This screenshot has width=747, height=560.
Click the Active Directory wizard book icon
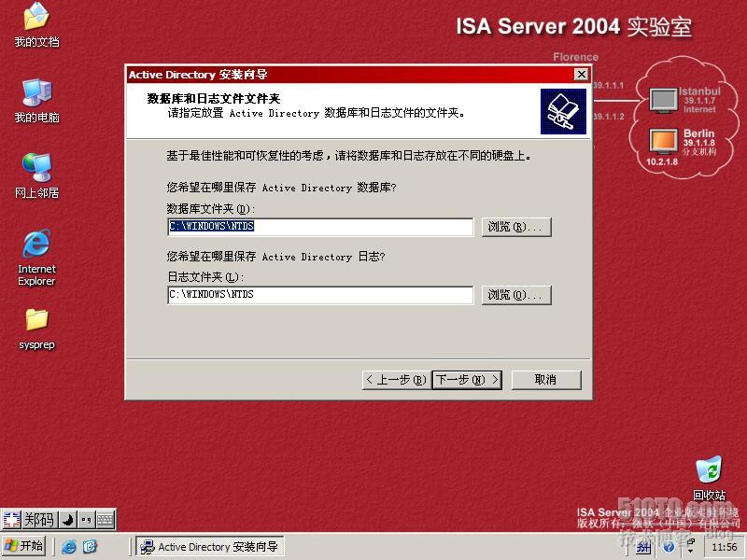tap(563, 111)
